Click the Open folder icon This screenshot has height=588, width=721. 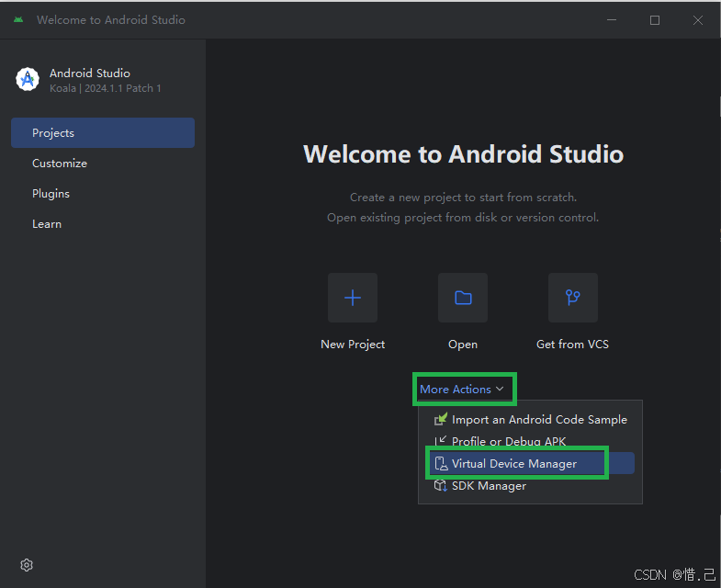pyautogui.click(x=463, y=298)
